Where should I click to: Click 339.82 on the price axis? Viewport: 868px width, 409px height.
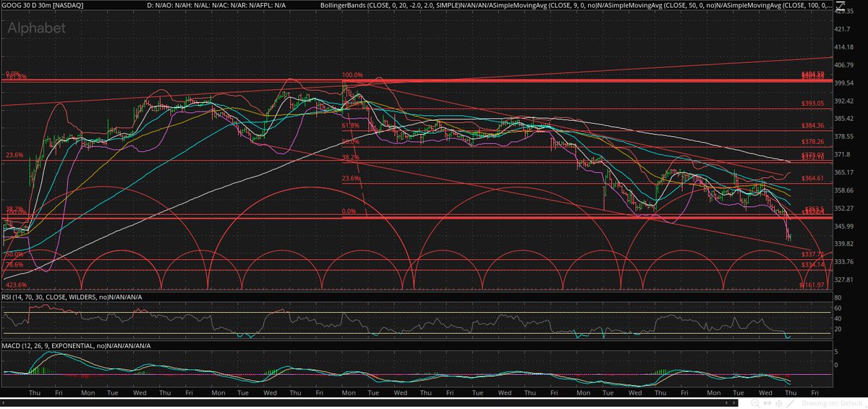tap(845, 244)
